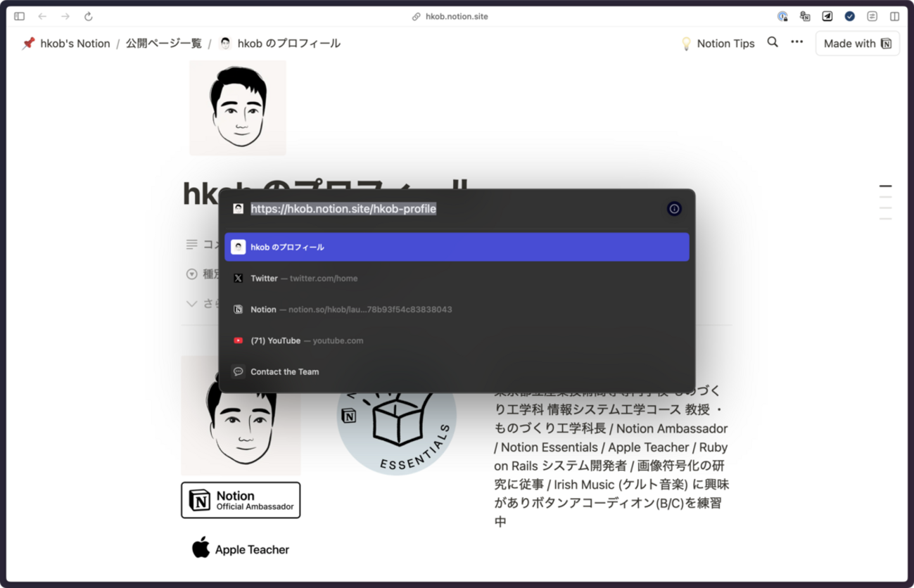Click the speech bubble Contact icon
914x588 pixels.
238,371
